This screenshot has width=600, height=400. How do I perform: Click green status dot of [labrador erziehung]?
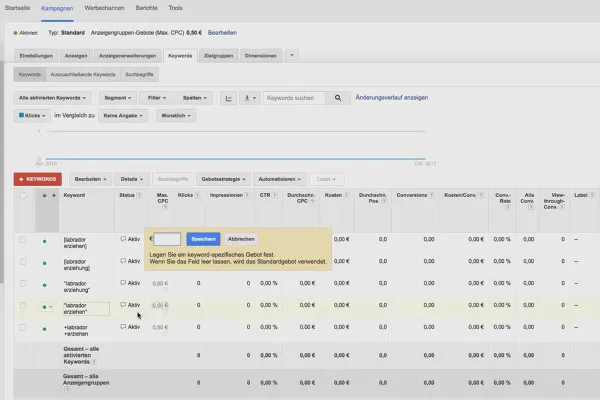[x=45, y=263]
